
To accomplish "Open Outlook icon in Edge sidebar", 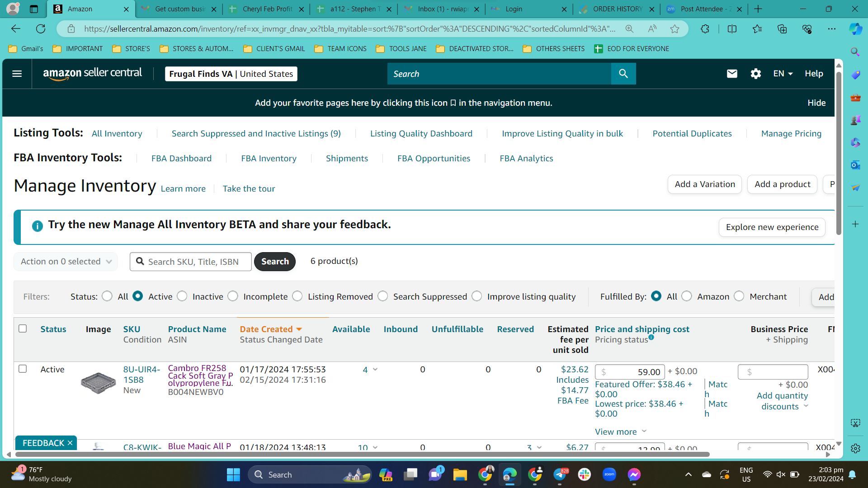I will (855, 165).
